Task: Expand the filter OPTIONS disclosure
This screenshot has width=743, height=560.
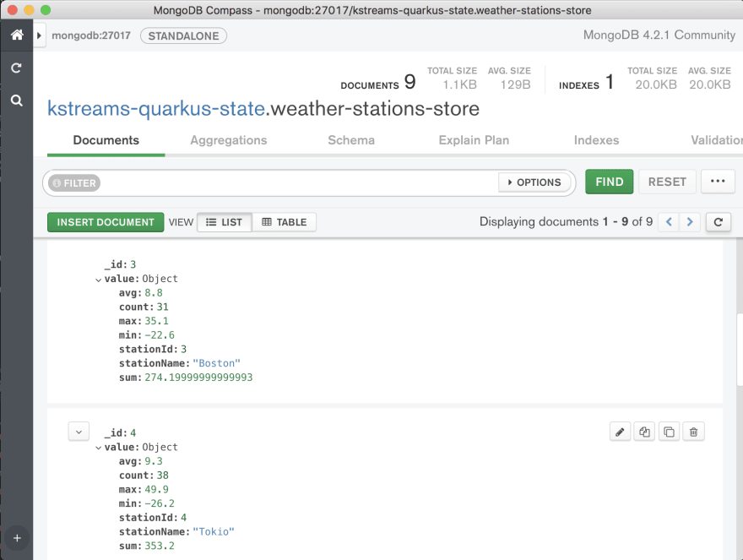Action: (x=534, y=182)
